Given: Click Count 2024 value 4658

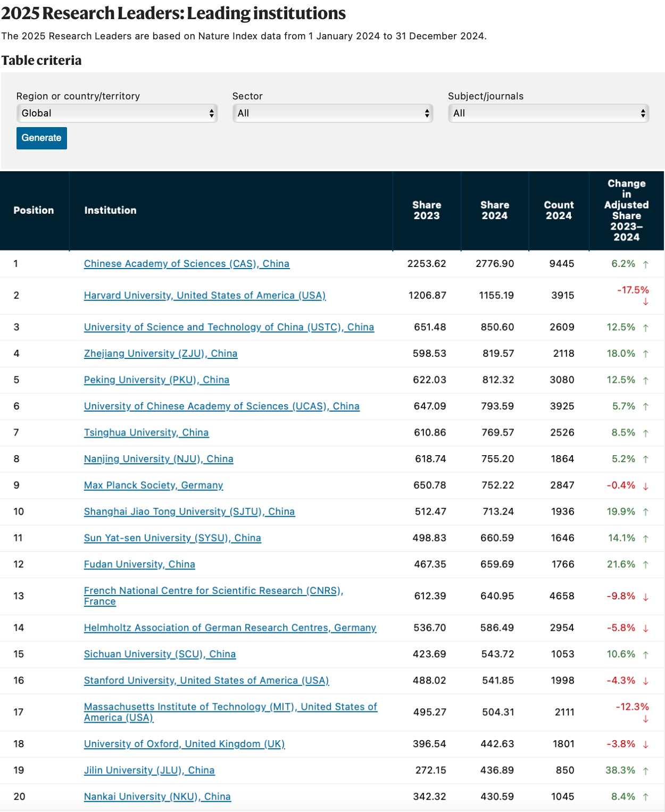Looking at the screenshot, I should pos(562,596).
